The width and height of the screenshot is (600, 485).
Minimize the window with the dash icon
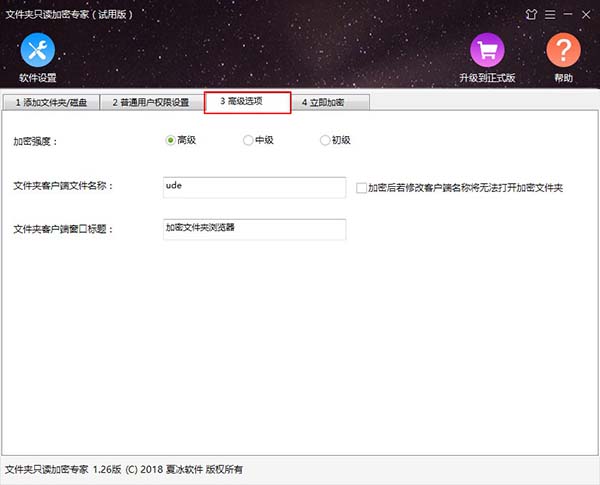pos(567,13)
